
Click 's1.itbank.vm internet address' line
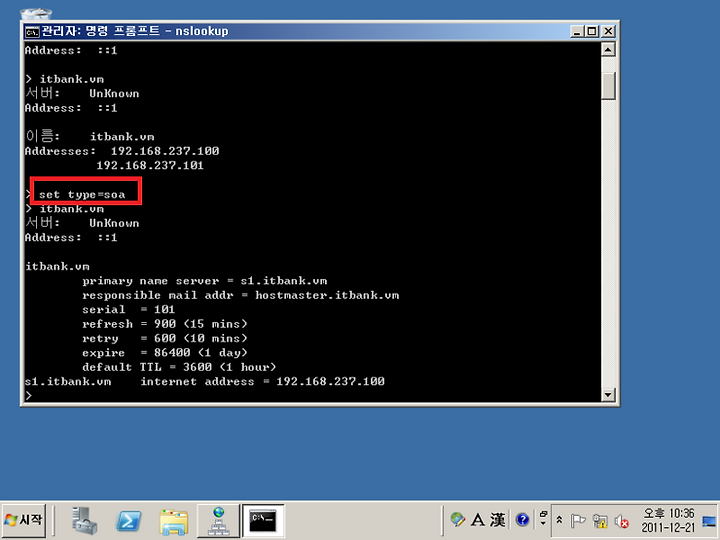tap(205, 382)
